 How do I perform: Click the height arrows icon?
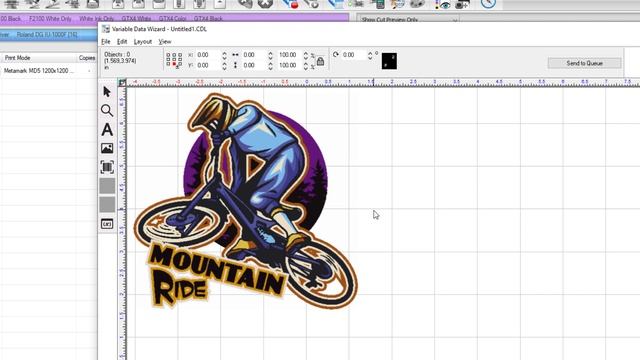pos(236,65)
